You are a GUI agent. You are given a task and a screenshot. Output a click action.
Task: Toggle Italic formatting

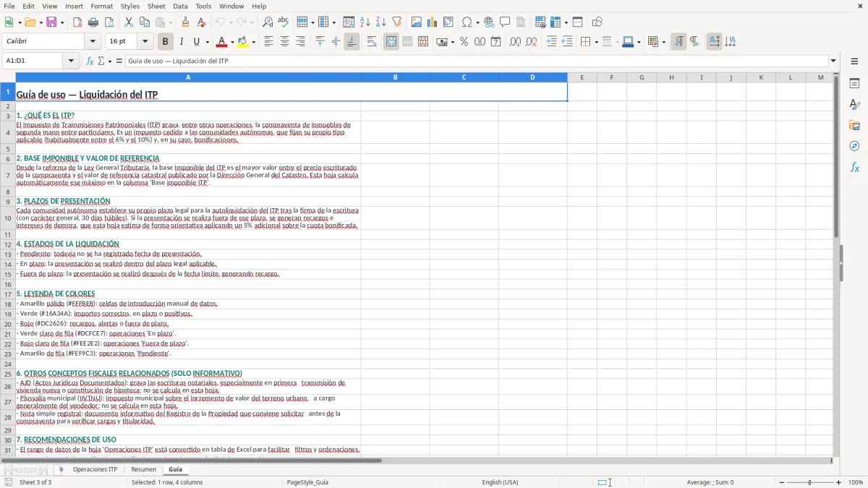[182, 42]
